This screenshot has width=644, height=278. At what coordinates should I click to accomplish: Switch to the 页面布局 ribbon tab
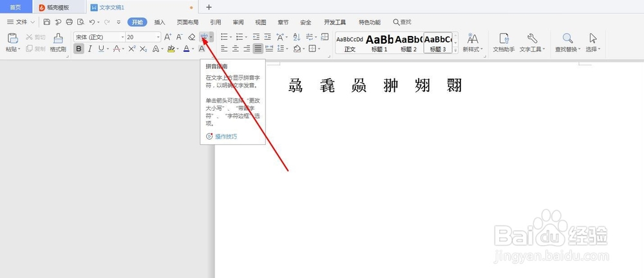point(187,22)
